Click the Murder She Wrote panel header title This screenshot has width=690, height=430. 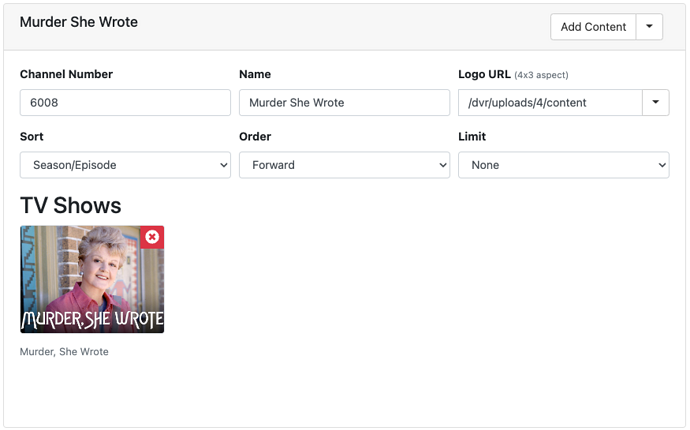click(x=79, y=22)
